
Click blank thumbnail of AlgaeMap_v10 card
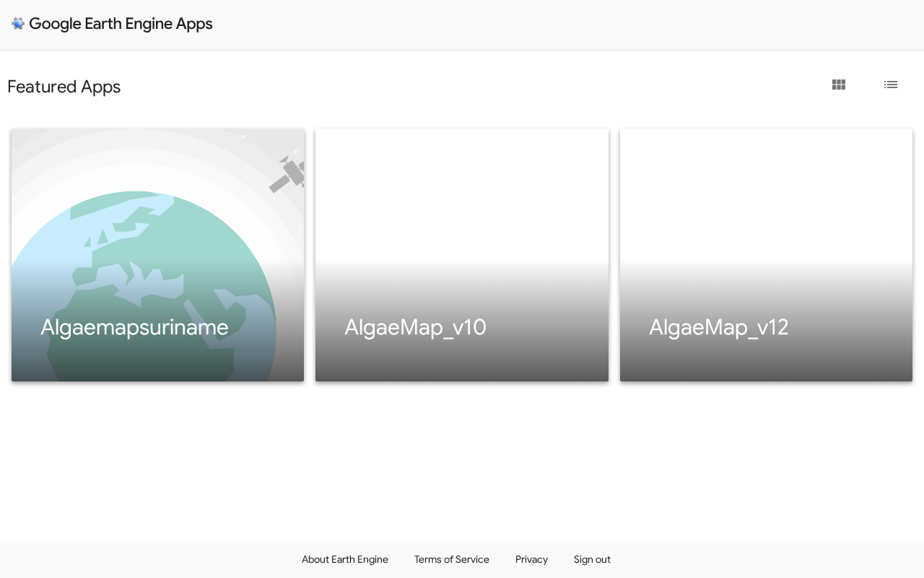pyautogui.click(x=462, y=195)
